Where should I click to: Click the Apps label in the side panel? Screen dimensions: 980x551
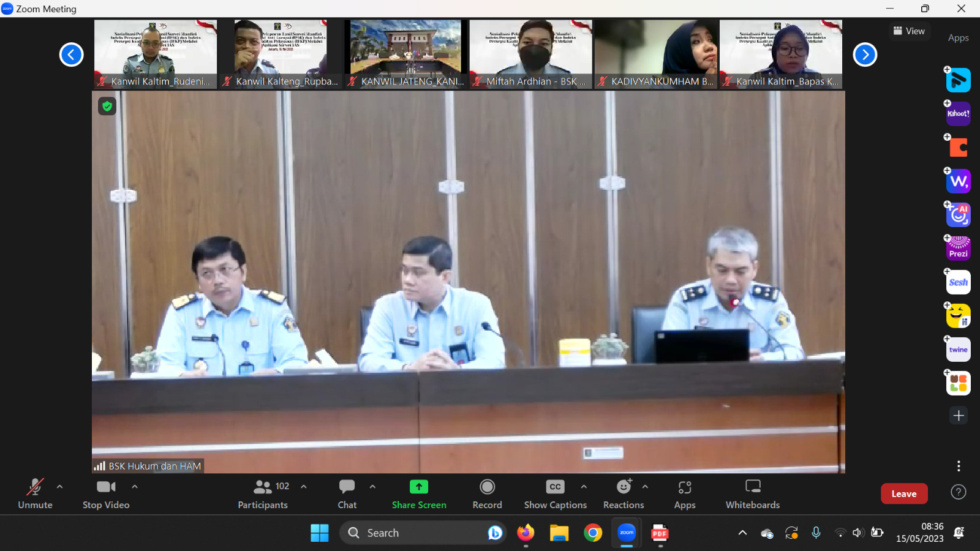(959, 38)
